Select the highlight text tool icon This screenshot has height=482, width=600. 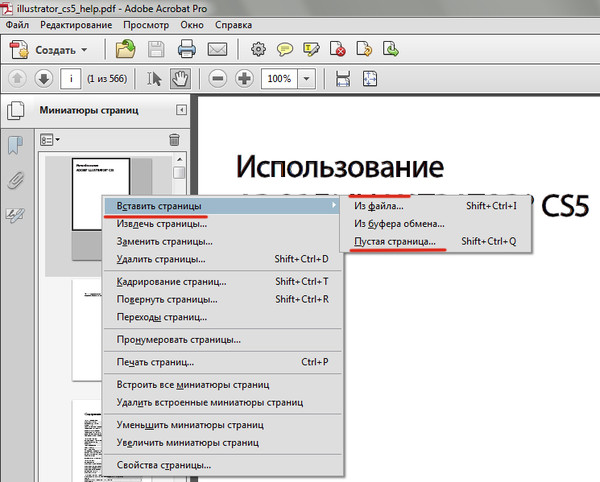pos(311,49)
